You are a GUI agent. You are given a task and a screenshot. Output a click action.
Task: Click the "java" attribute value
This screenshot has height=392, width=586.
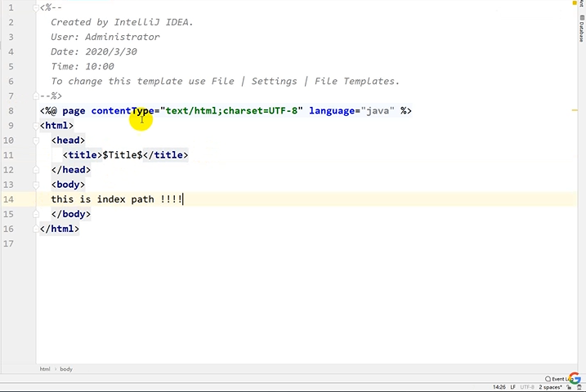coord(378,111)
